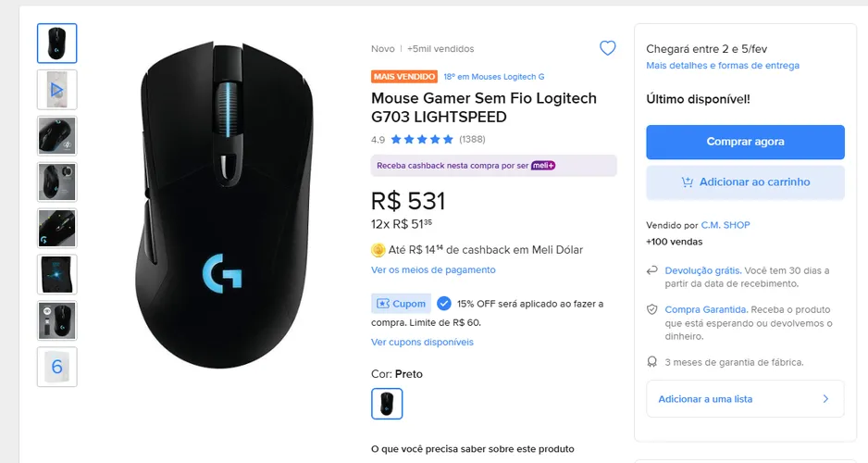Open Mais detalhes e formas de entrega
868x463 pixels.
pos(723,66)
